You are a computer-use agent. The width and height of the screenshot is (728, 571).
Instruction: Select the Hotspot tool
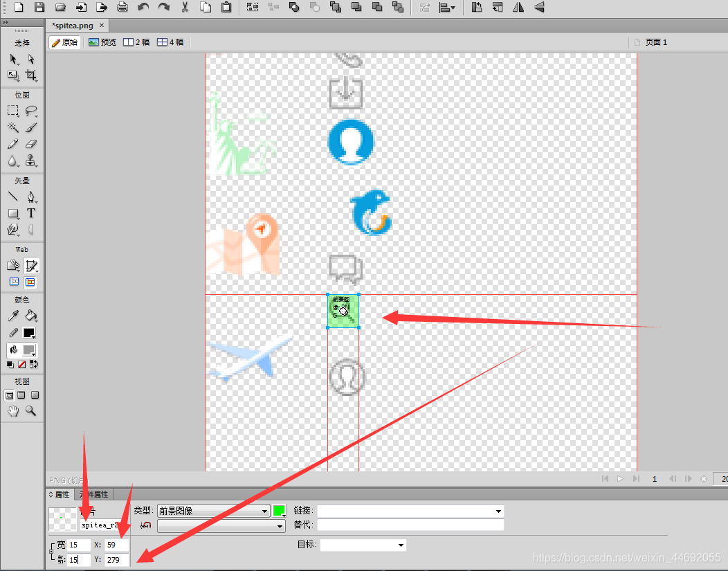[x=13, y=265]
